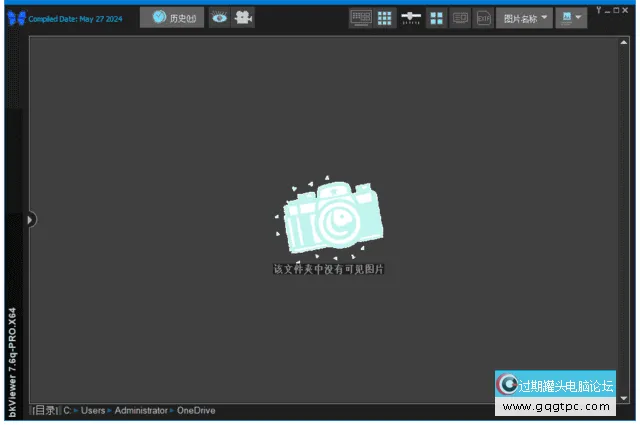Expand the image display mode dropdown
Viewport: 640px width, 425px height.
(x=571, y=18)
